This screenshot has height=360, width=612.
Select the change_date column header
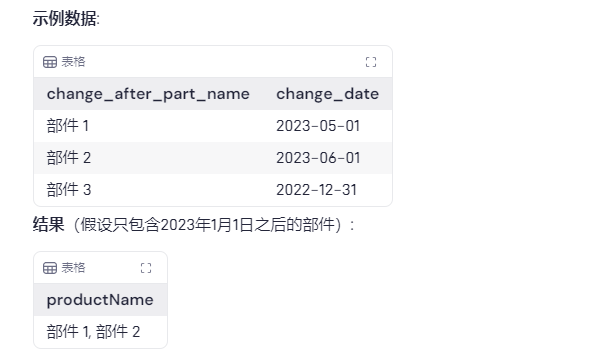click(x=327, y=94)
